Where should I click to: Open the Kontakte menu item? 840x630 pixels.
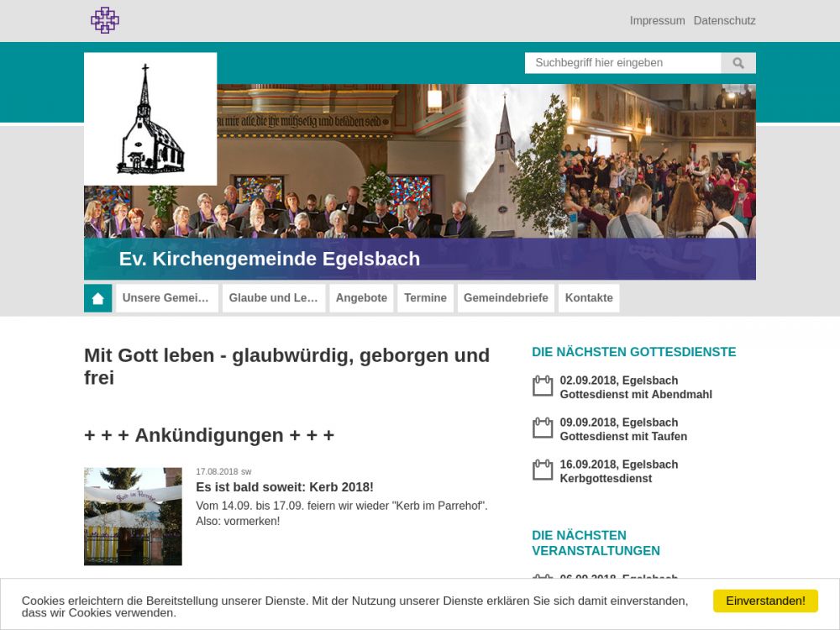(589, 298)
